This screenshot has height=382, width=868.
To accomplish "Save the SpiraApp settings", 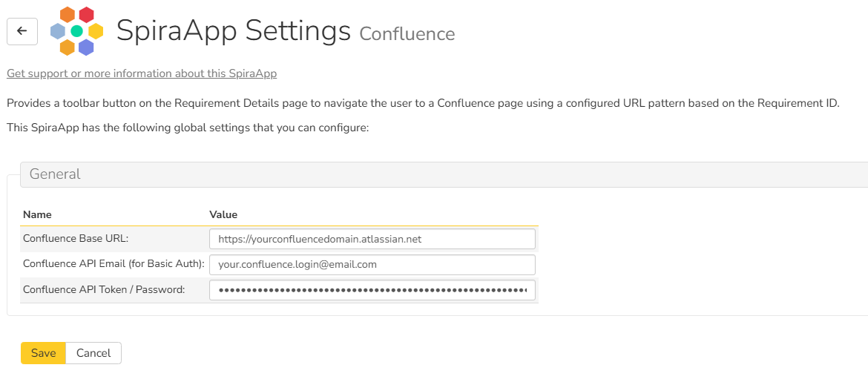I will [43, 353].
